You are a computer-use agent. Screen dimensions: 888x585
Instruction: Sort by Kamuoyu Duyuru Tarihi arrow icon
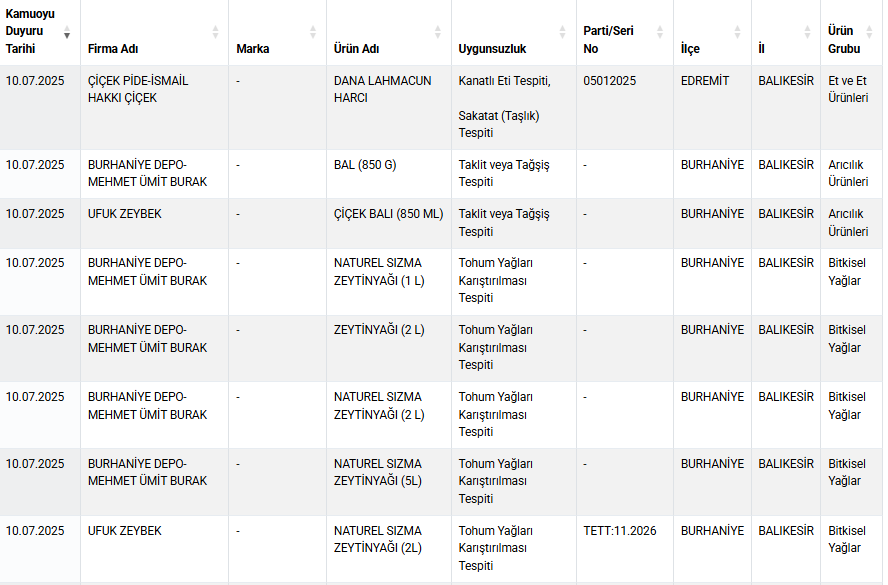pyautogui.click(x=67, y=32)
